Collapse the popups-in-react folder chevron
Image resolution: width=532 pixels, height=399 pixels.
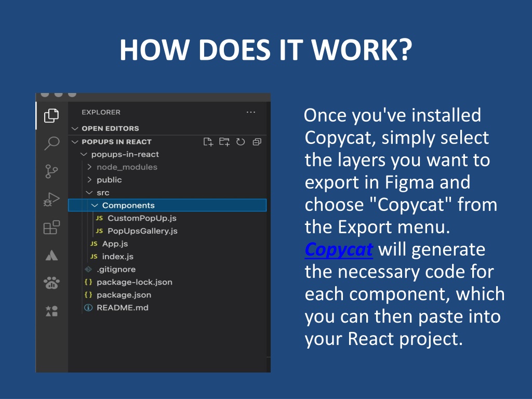click(84, 154)
